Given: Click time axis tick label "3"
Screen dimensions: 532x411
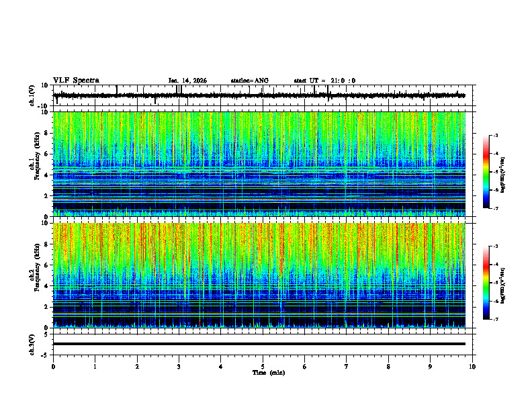Looking at the screenshot, I should 179,367.
